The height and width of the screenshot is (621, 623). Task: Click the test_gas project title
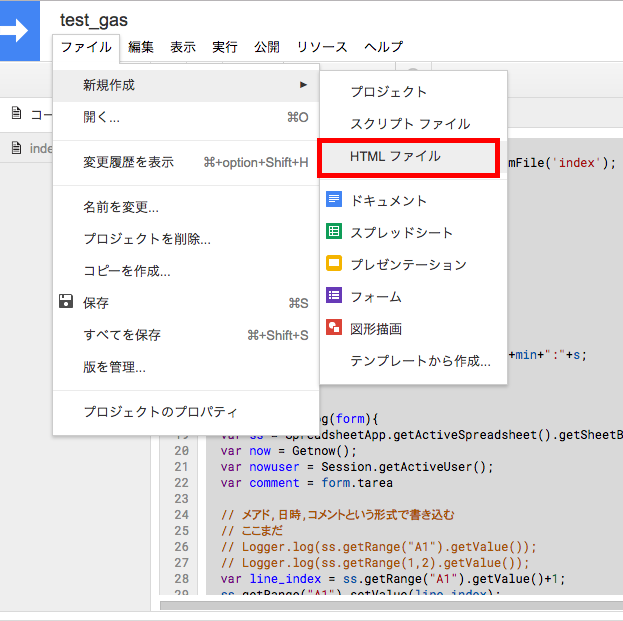tap(94, 20)
